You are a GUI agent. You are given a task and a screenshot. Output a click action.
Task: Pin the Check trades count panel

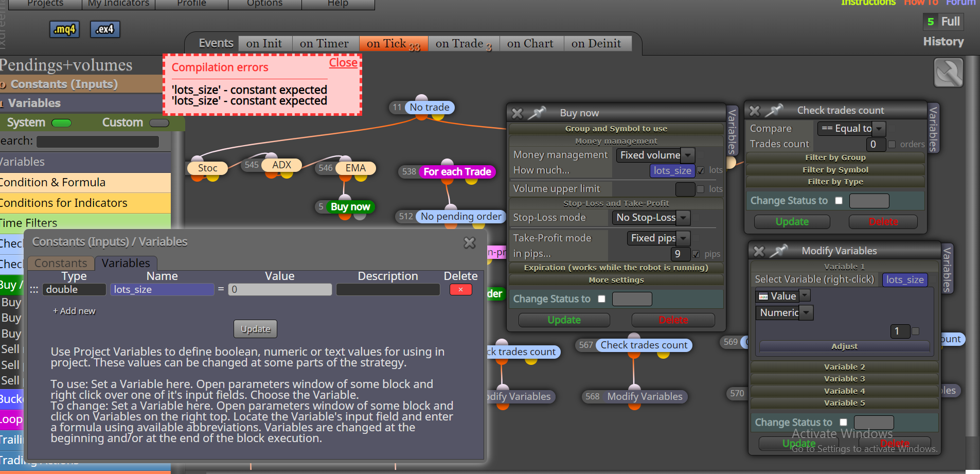[x=774, y=110]
